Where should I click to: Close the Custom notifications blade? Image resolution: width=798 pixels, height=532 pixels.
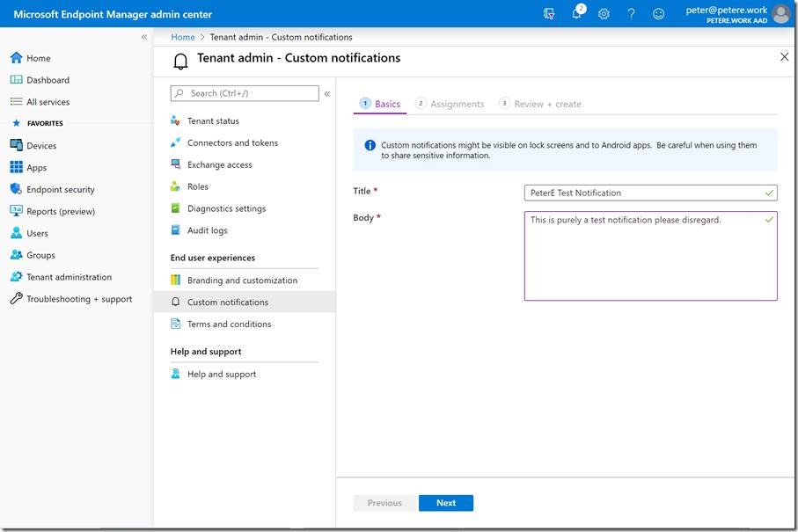(785, 57)
